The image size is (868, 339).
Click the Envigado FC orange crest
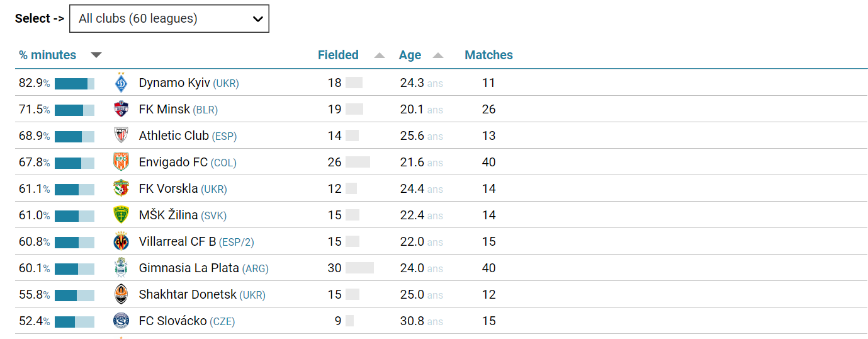(121, 163)
